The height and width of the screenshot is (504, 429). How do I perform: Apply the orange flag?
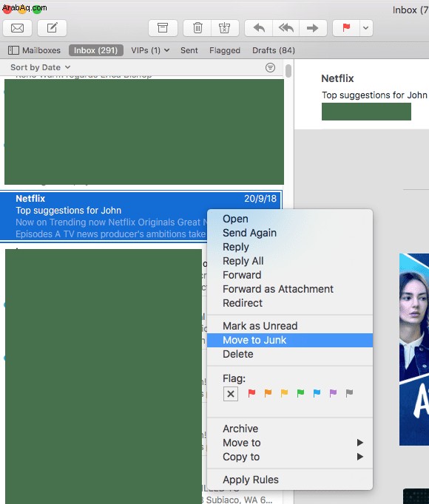click(268, 393)
